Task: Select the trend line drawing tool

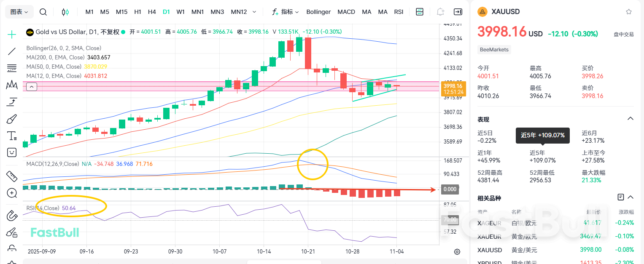Action: point(11,51)
